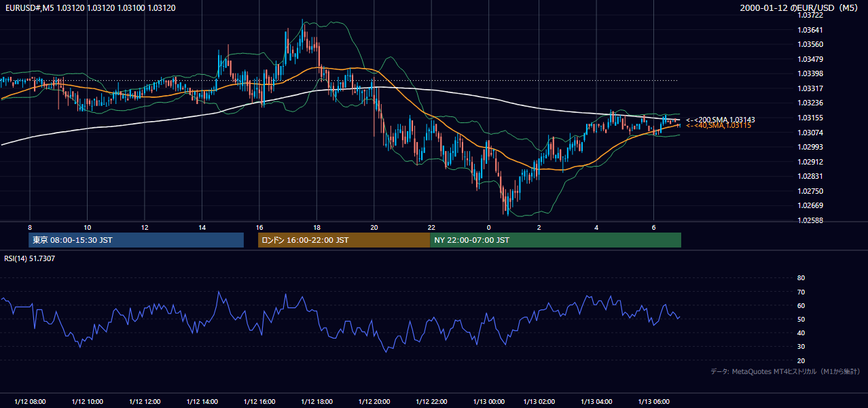Image resolution: width=868 pixels, height=408 pixels.
Task: Click the 1/12 14:00 bottom date label
Action: [x=202, y=402]
